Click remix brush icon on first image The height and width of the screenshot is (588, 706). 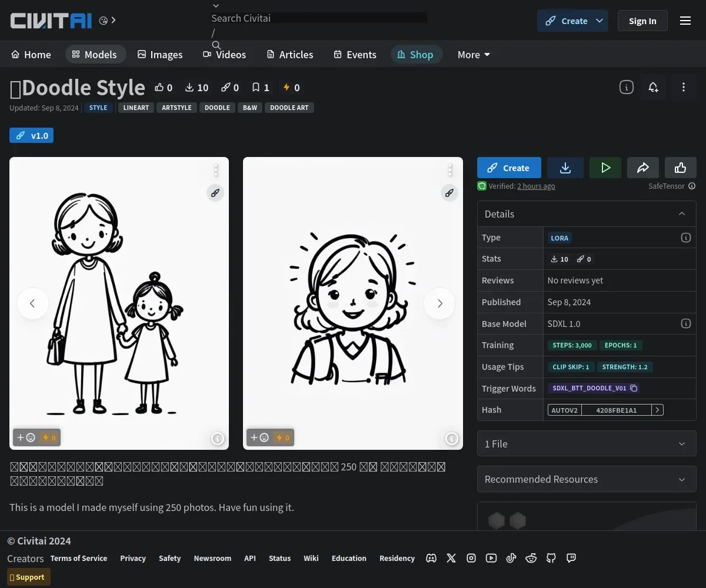215,193
